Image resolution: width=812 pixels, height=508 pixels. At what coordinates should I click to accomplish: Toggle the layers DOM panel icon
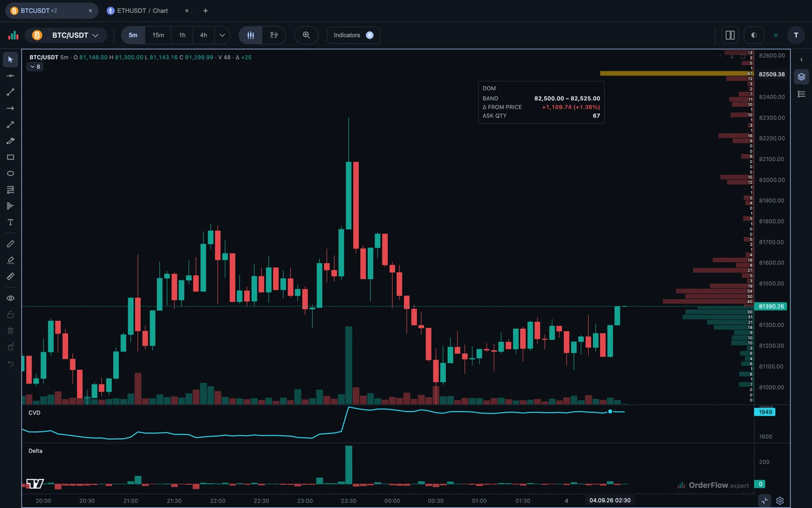pyautogui.click(x=801, y=77)
